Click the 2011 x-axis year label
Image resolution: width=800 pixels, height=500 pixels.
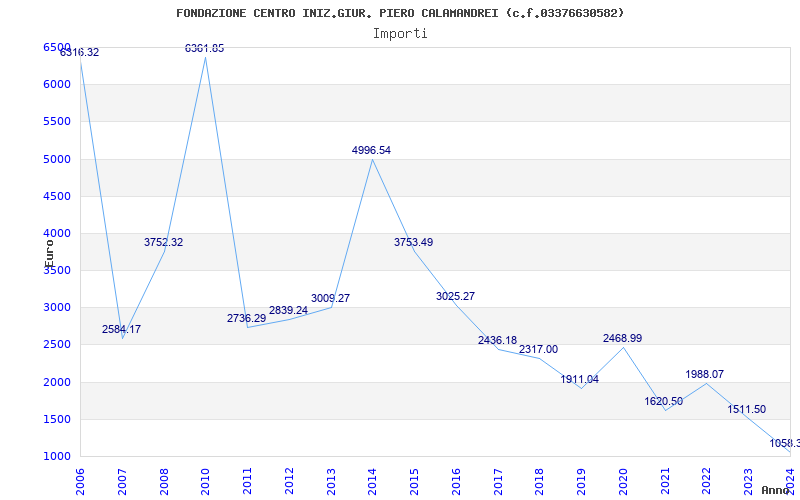coord(247,482)
